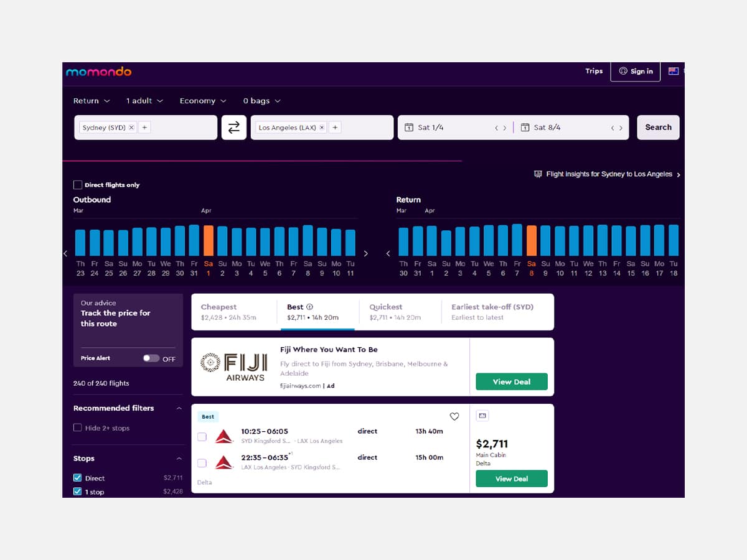The height and width of the screenshot is (560, 747).
Task: Select Th 23 bar in Outbound chart
Action: coord(80,243)
